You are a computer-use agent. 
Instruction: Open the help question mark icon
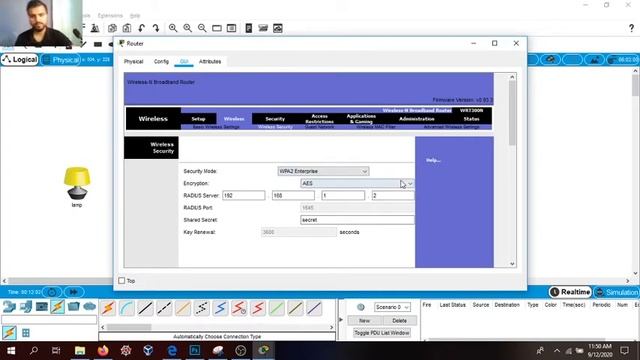point(631,28)
